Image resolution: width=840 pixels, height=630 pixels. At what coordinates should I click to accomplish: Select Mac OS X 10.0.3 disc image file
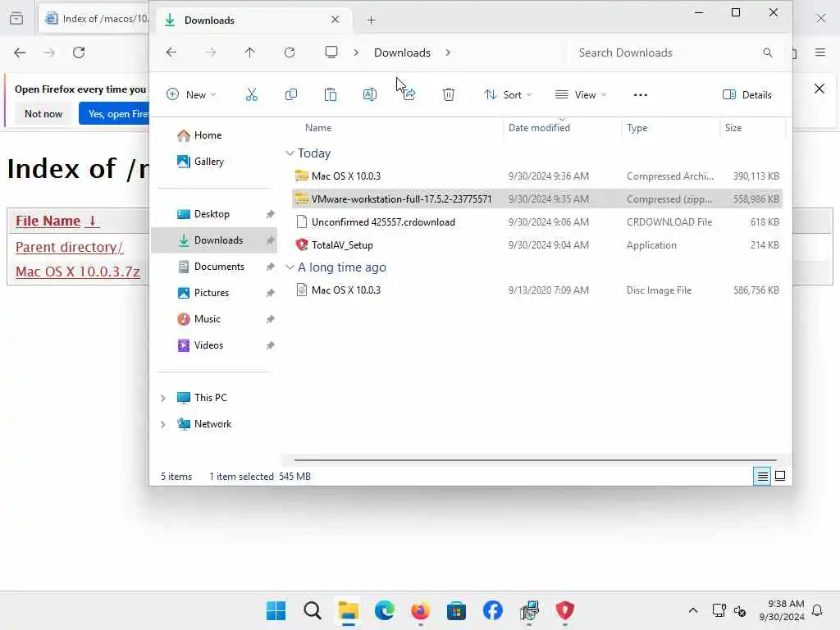coord(536,290)
